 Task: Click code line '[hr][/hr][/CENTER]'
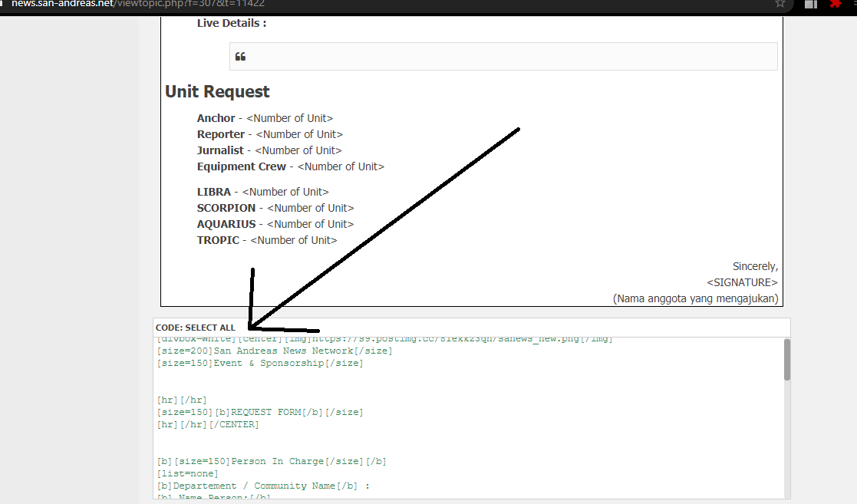208,424
